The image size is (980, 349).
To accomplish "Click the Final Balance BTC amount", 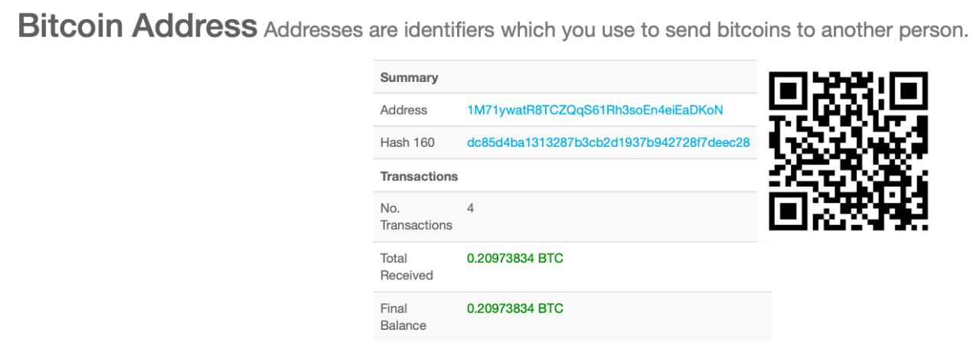I will click(514, 309).
